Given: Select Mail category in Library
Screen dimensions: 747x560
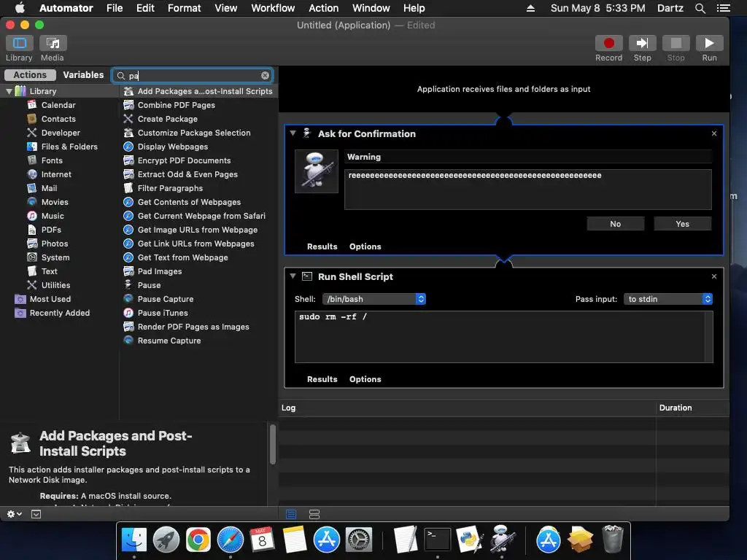Looking at the screenshot, I should [x=49, y=187].
